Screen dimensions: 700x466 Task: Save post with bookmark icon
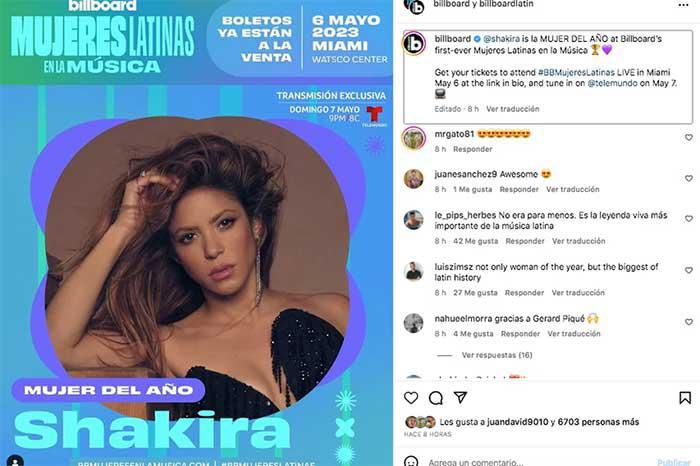(685, 398)
